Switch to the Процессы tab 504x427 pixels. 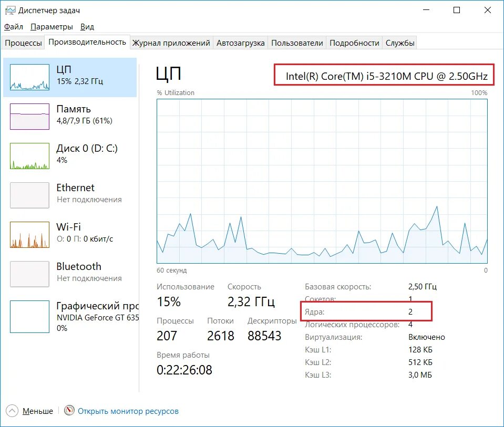23,43
